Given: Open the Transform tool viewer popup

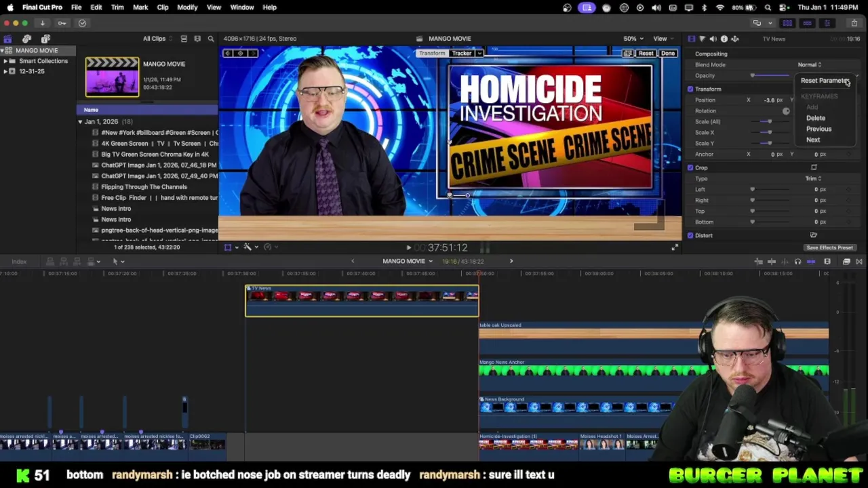Looking at the screenshot, I should (x=231, y=247).
